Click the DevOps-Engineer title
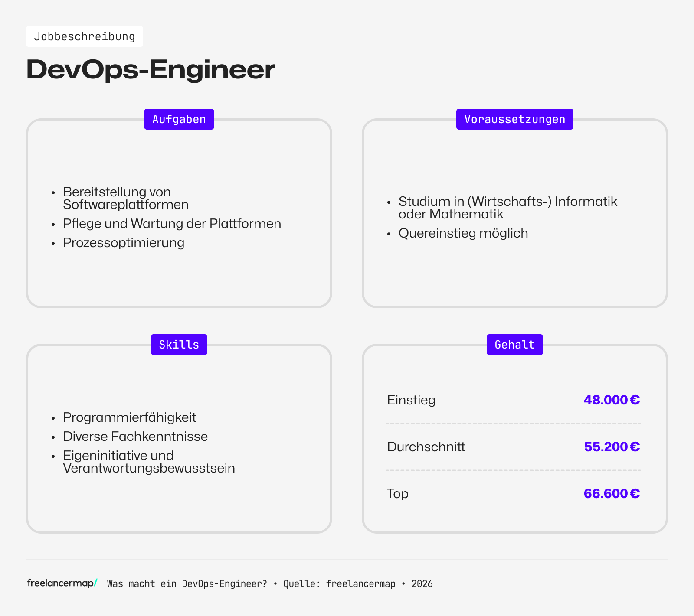This screenshot has width=694, height=616. coord(151,68)
